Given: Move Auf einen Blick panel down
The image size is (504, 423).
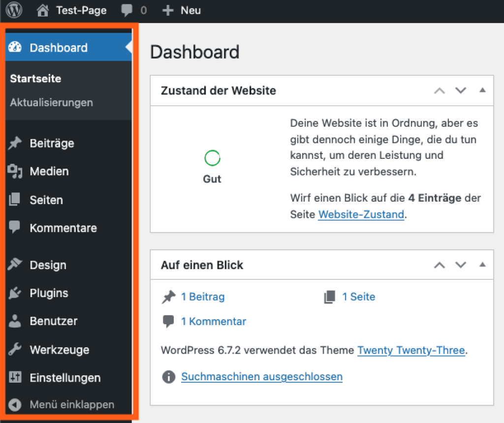Looking at the screenshot, I should [460, 265].
